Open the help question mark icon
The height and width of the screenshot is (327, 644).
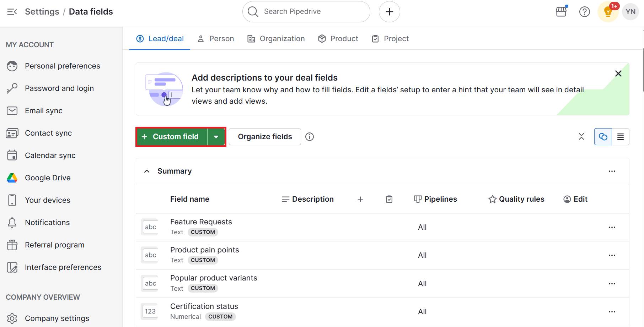pyautogui.click(x=585, y=11)
